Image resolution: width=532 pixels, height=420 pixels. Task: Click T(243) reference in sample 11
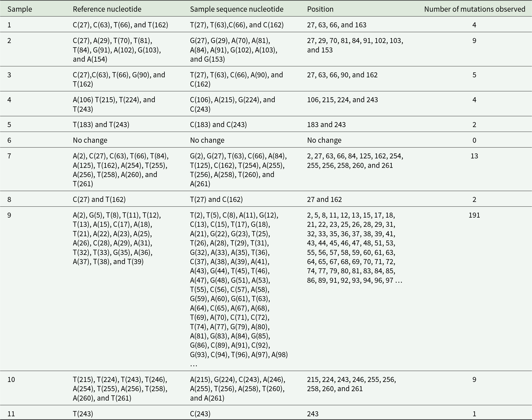pyautogui.click(x=83, y=414)
